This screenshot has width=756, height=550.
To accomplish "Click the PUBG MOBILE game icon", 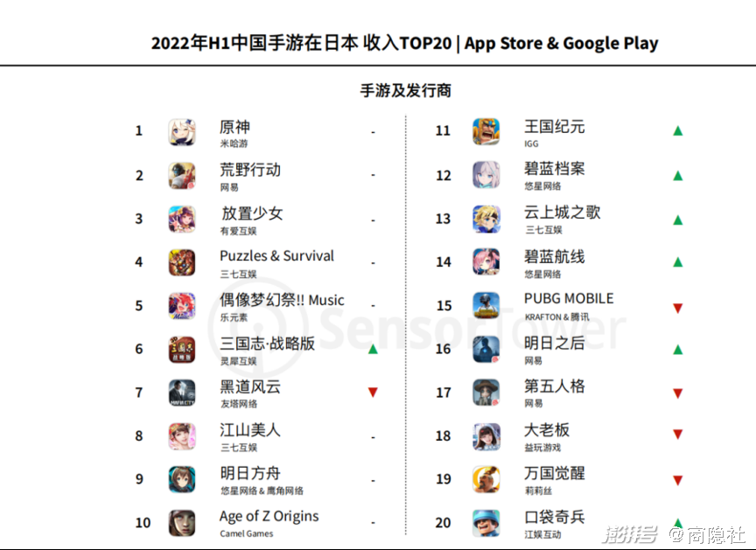I will tap(486, 306).
